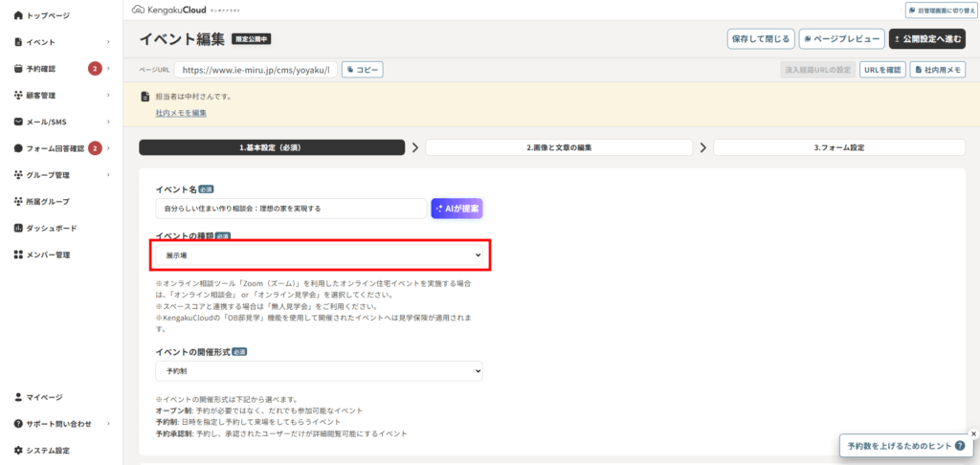Image resolution: width=980 pixels, height=465 pixels.
Task: Click the 社内メモを編集 link
Action: (181, 113)
